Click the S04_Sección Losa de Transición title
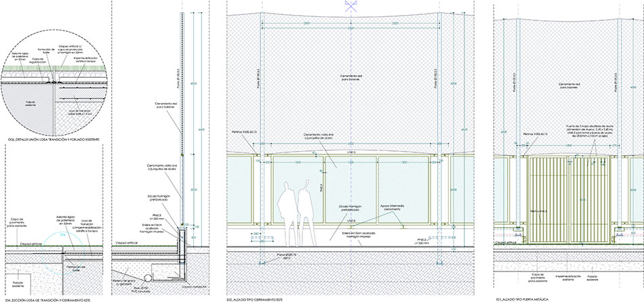This screenshot has height=302, width=644. click(x=48, y=299)
